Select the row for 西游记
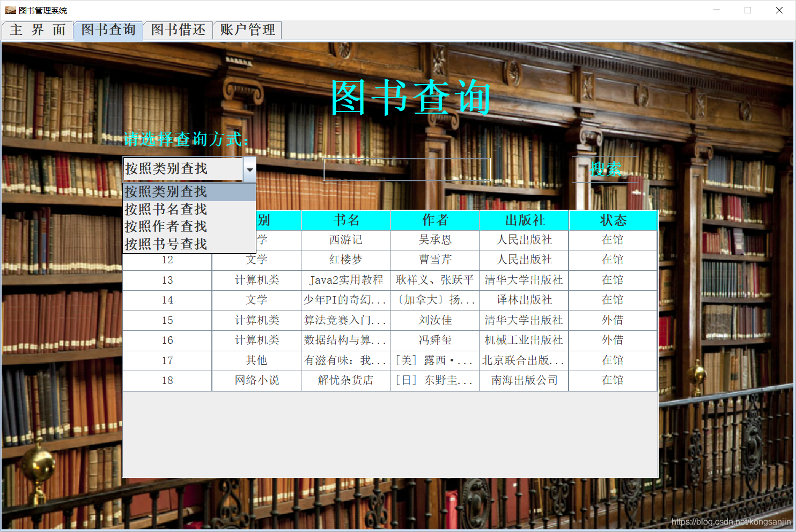 pos(345,240)
